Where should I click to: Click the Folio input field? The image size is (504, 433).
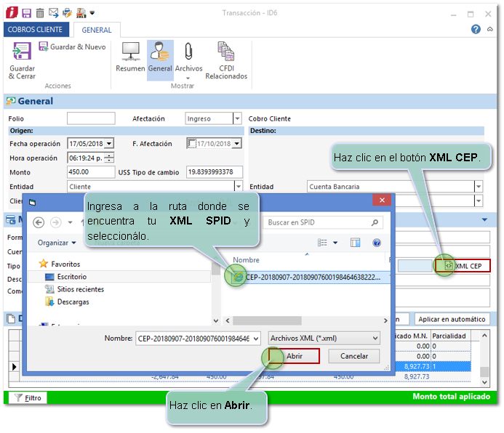(91, 118)
